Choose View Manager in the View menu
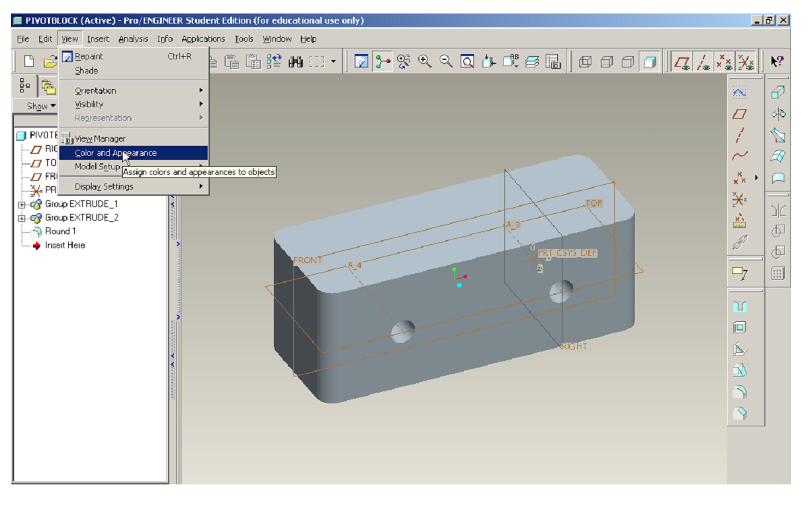The width and height of the screenshot is (812, 506). click(x=134, y=138)
